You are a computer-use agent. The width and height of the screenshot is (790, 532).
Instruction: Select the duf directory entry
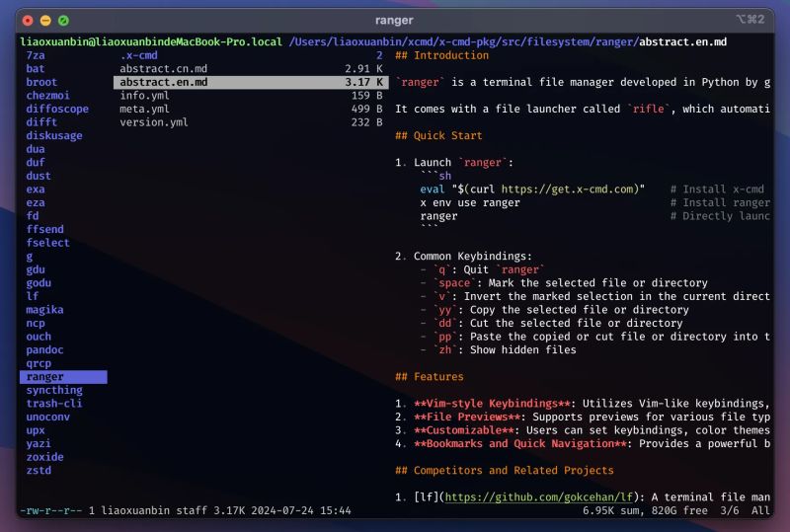coord(36,162)
